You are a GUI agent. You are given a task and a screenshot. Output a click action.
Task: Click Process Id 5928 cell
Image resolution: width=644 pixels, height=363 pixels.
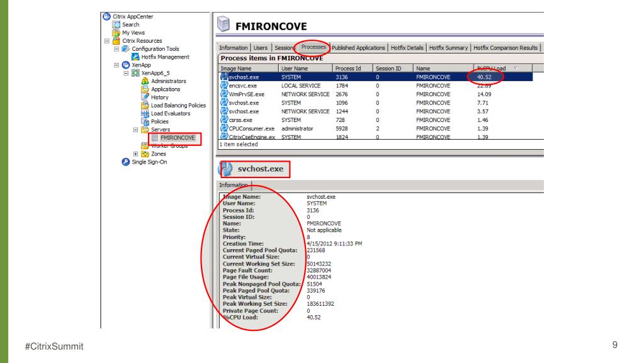pyautogui.click(x=341, y=128)
